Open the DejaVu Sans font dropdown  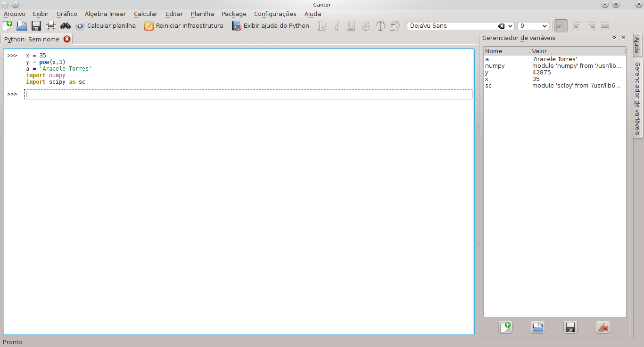511,26
